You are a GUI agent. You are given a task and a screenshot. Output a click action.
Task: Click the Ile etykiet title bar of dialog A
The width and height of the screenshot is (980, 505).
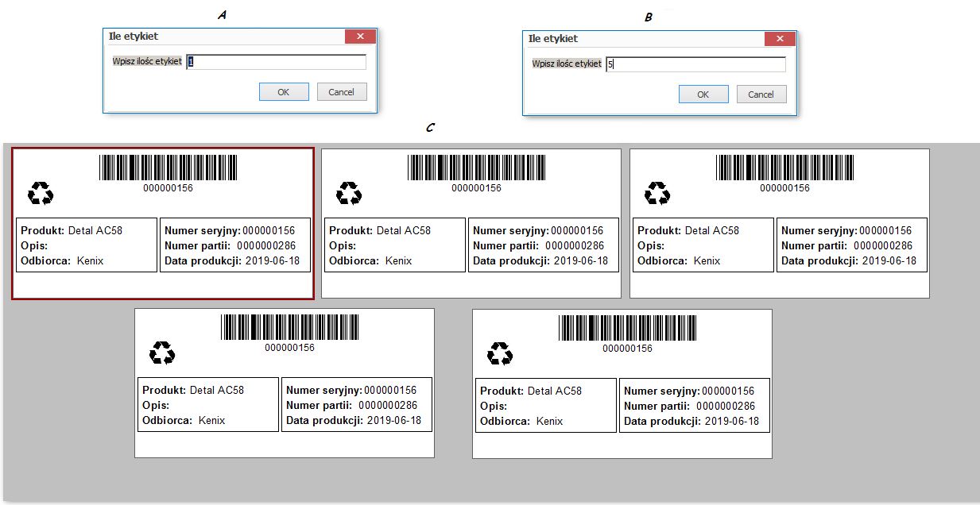point(223,37)
